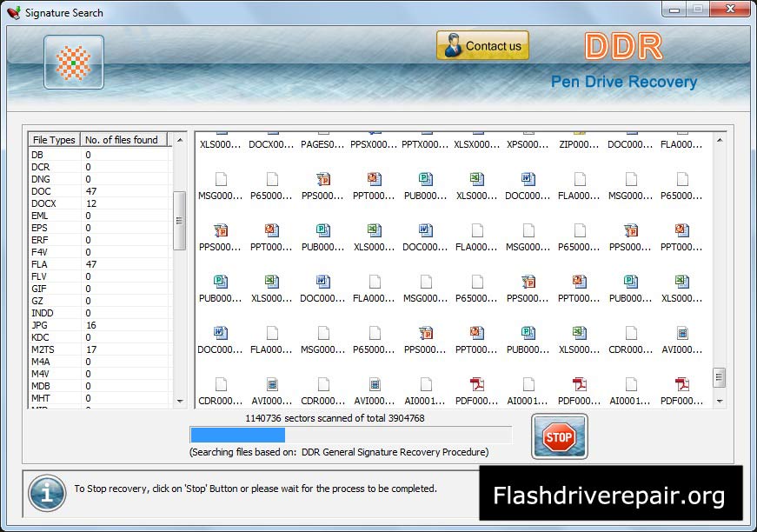Select DOC000 icon in row starting with MSG000

click(528, 179)
